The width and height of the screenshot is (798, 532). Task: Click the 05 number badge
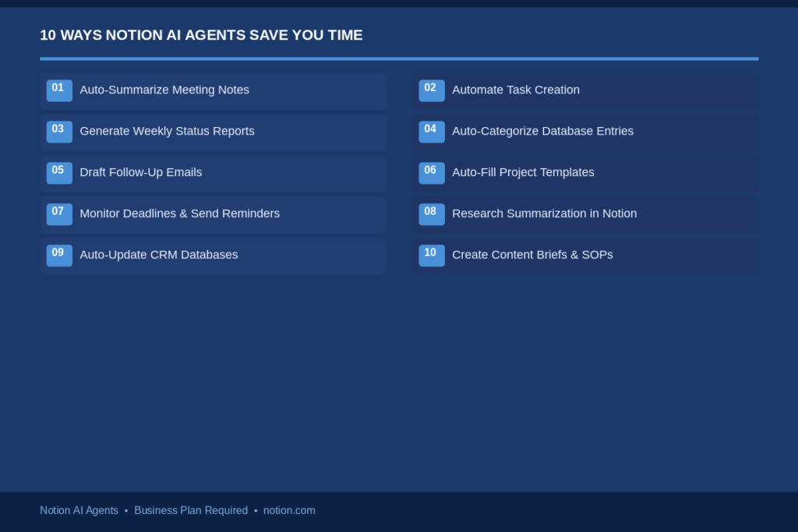[x=59, y=173]
